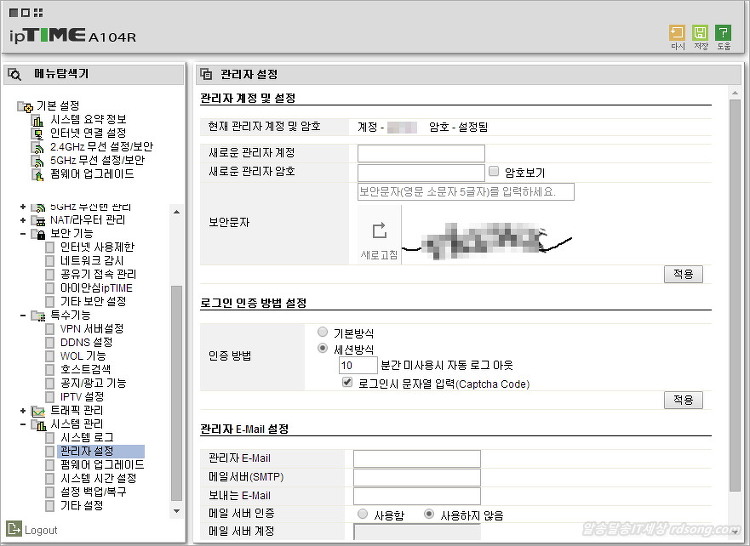This screenshot has height=546, width=750.
Task: Enable the 암호보기 checkbox
Action: point(494,171)
